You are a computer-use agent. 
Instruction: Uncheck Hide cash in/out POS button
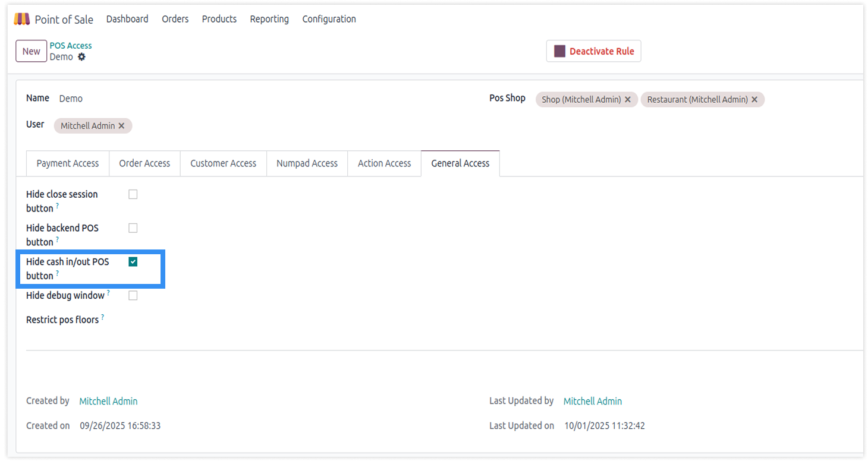(133, 262)
